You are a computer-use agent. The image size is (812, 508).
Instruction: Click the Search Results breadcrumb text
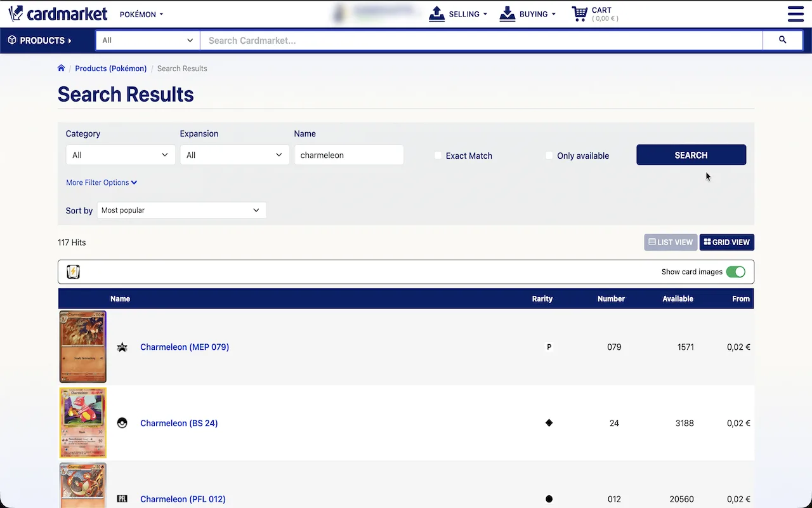182,69
